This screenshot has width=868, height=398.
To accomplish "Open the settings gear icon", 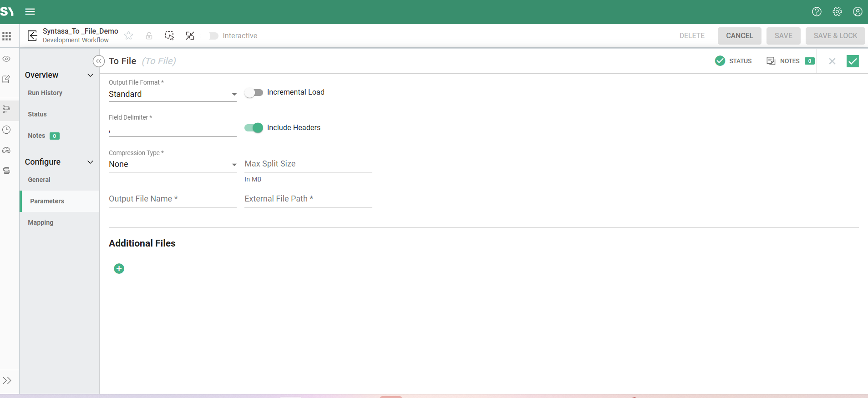I will (837, 12).
